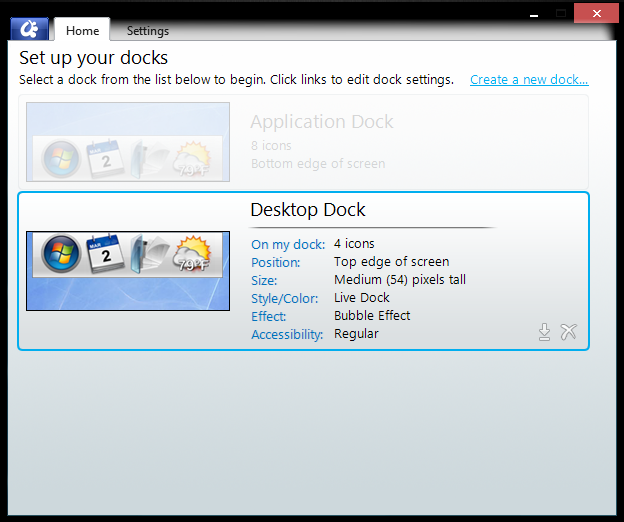Screen dimensions: 624x522
Task: Click Bottom edge of screen text
Action: click(x=318, y=164)
